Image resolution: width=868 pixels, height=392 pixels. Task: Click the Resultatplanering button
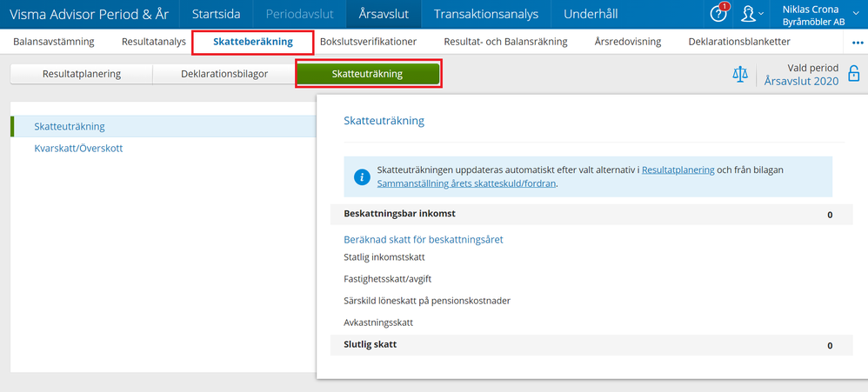(x=82, y=74)
